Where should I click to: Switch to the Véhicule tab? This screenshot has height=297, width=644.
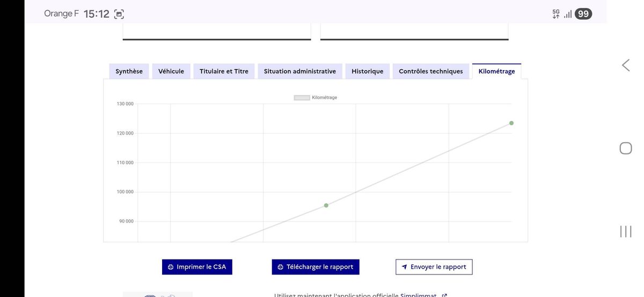[x=171, y=71]
